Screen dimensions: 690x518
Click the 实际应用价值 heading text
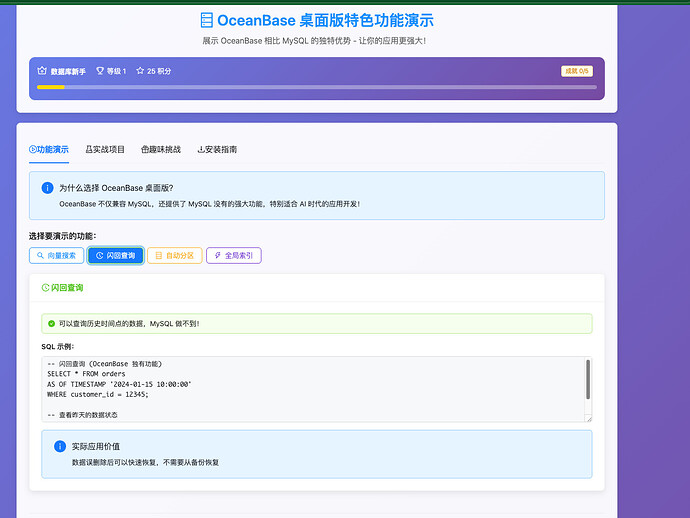click(96, 446)
